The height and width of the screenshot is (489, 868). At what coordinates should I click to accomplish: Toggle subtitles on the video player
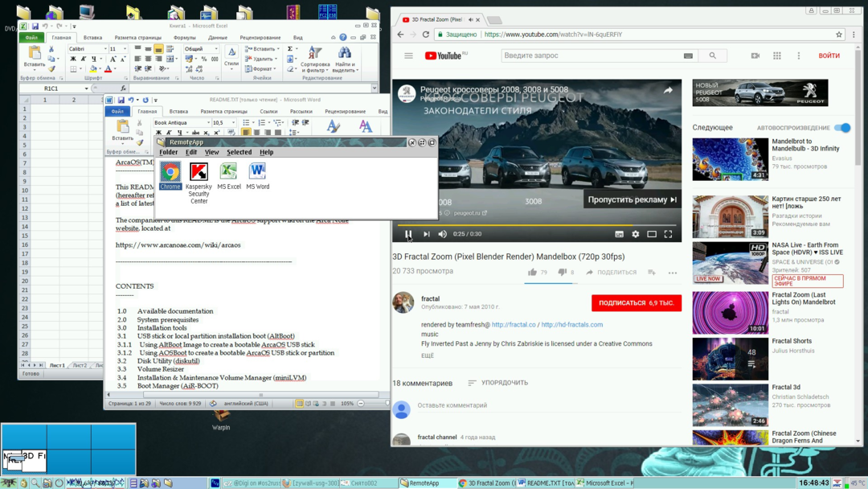pos(619,234)
